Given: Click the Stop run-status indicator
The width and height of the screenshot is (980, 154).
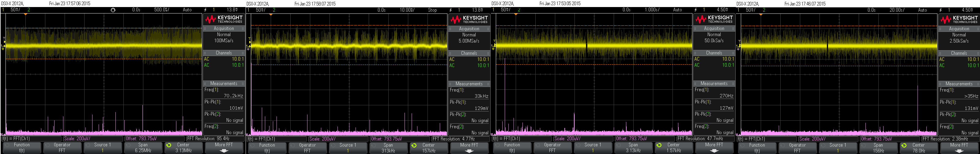Looking at the screenshot, I should click(x=432, y=10).
